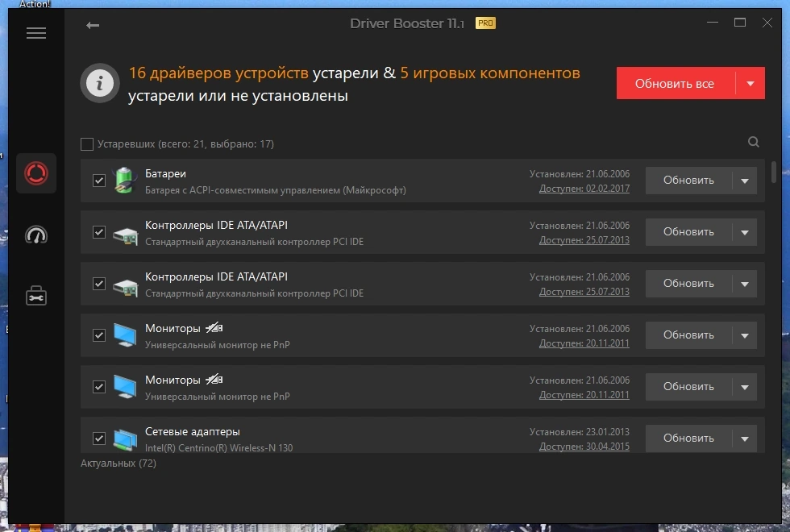Image resolution: width=790 pixels, height=532 pixels.
Task: Open the toolbox Tools section in the sidebar
Action: coord(36,296)
